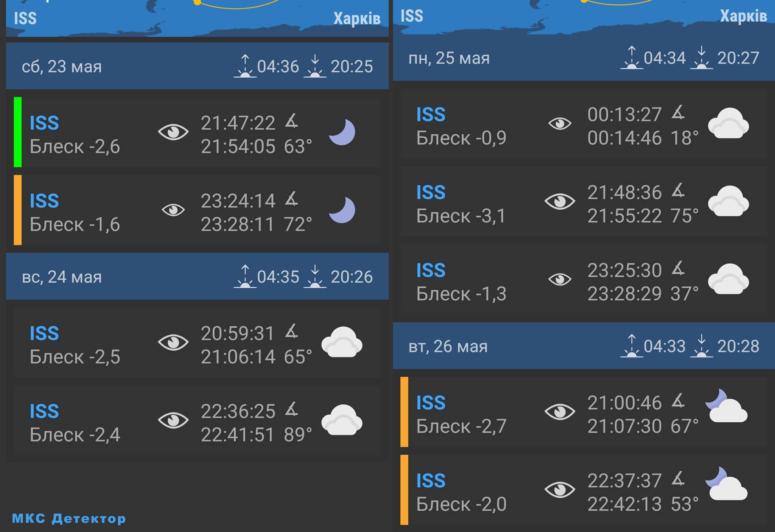
Task: Click the cloud icon for the 00:13:27 pass
Action: coord(728,123)
